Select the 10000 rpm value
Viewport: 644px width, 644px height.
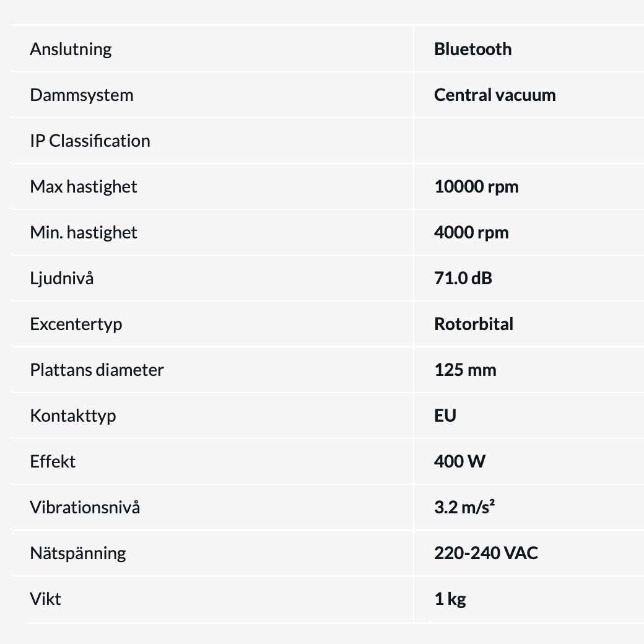coord(476,187)
